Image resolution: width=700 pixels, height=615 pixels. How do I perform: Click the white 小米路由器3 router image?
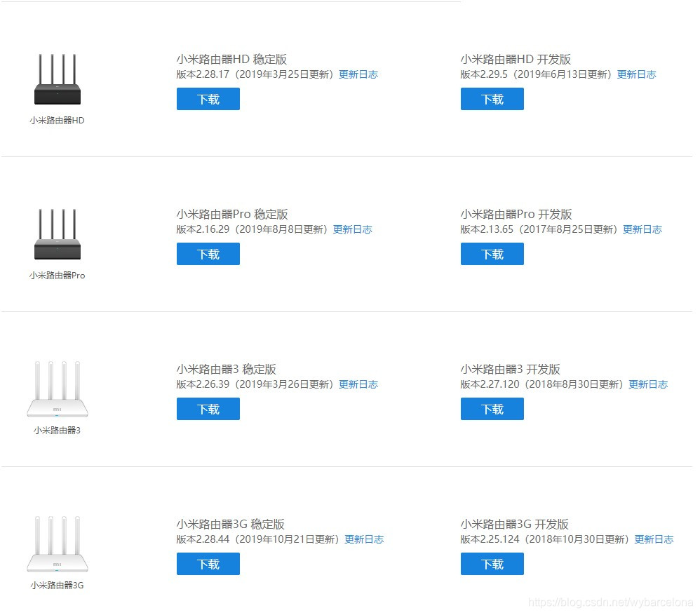tap(57, 389)
